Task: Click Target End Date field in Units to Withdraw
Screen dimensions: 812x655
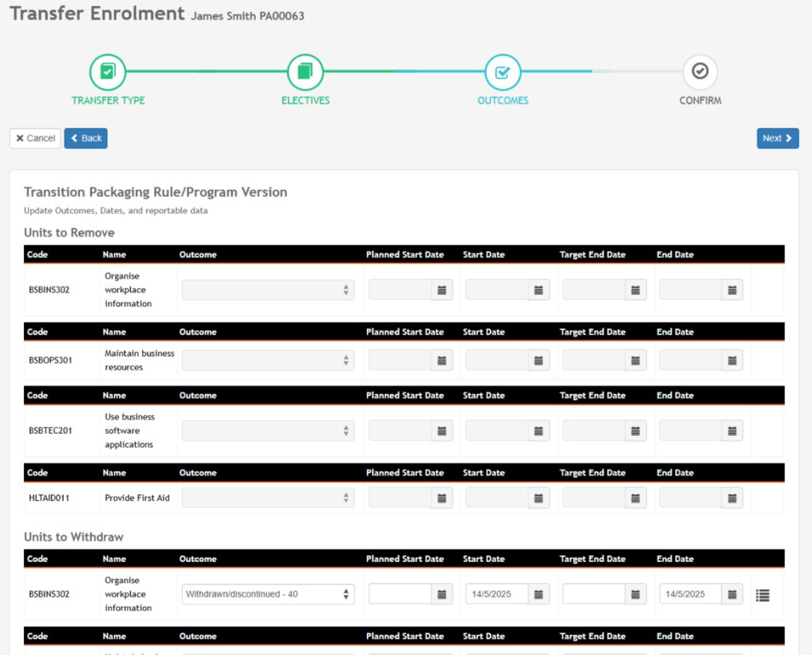Action: click(594, 594)
